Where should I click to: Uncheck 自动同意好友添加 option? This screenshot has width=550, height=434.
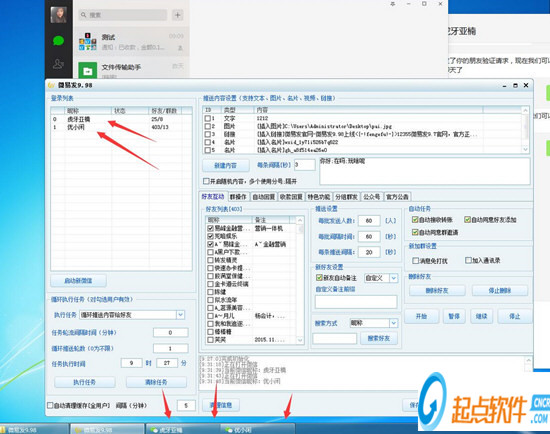click(467, 220)
